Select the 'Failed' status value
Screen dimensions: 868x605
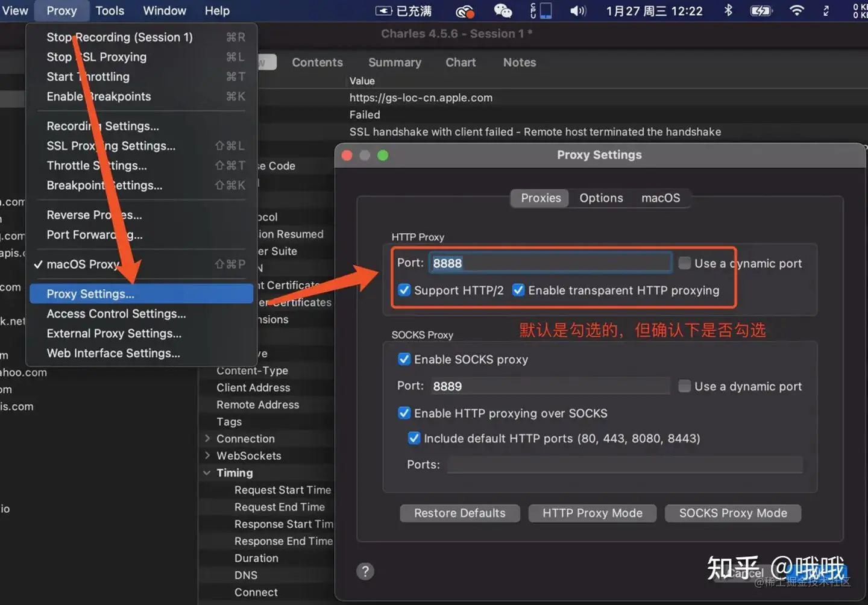pyautogui.click(x=365, y=114)
